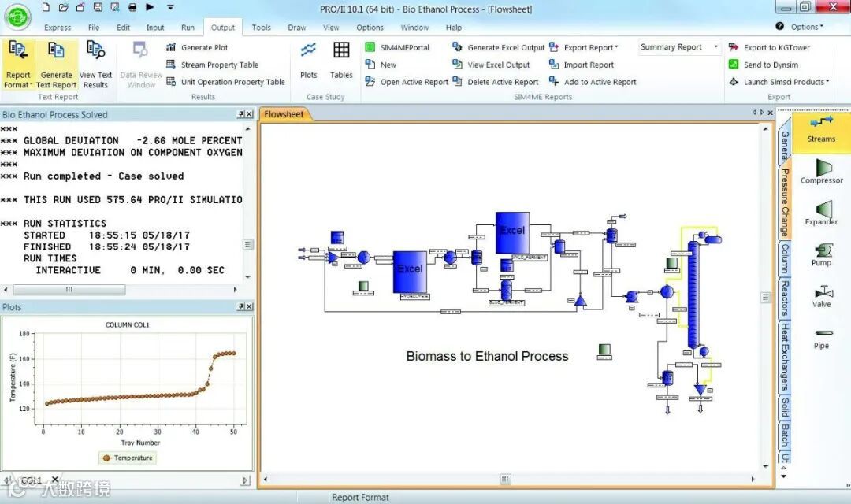The width and height of the screenshot is (851, 504).
Task: Click Send to Dynsim
Action: click(x=763, y=65)
